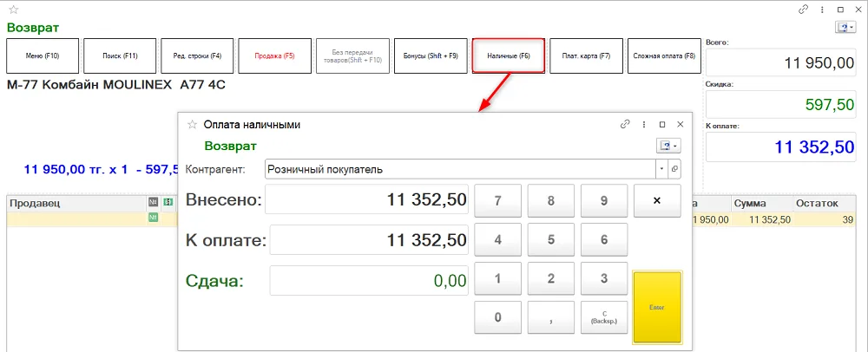Select the Остаток cell showing 39

825,219
